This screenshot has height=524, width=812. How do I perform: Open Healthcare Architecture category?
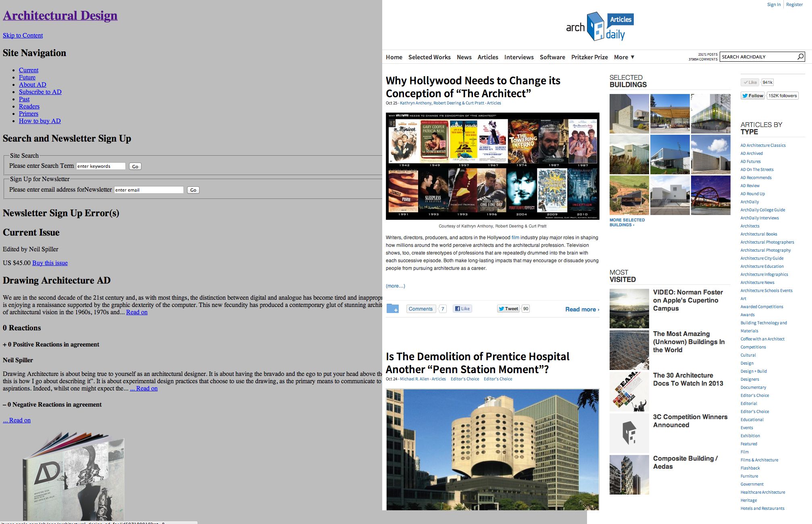(x=763, y=492)
